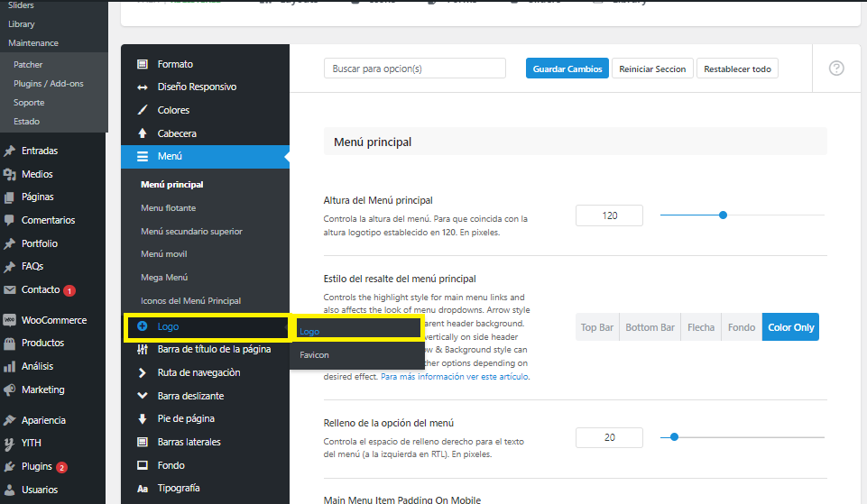
Task: Select the Flecha highlight style
Action: click(x=700, y=327)
